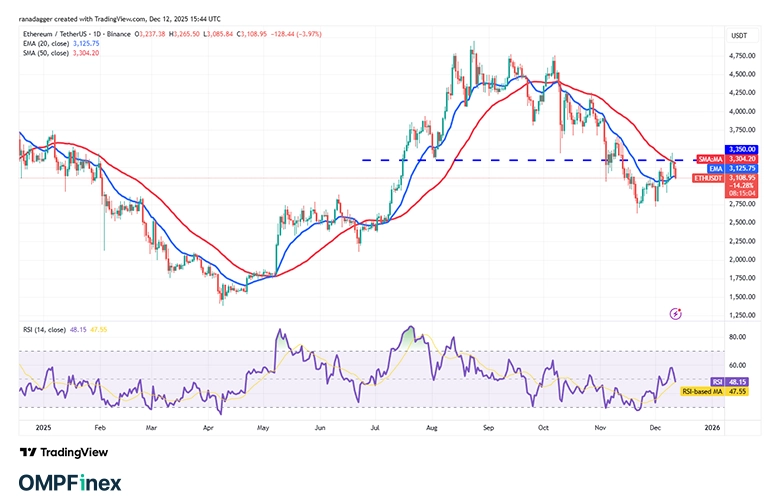Click the Aug label on time axis
Image resolution: width=780 pixels, height=503 pixels.
pyautogui.click(x=431, y=427)
